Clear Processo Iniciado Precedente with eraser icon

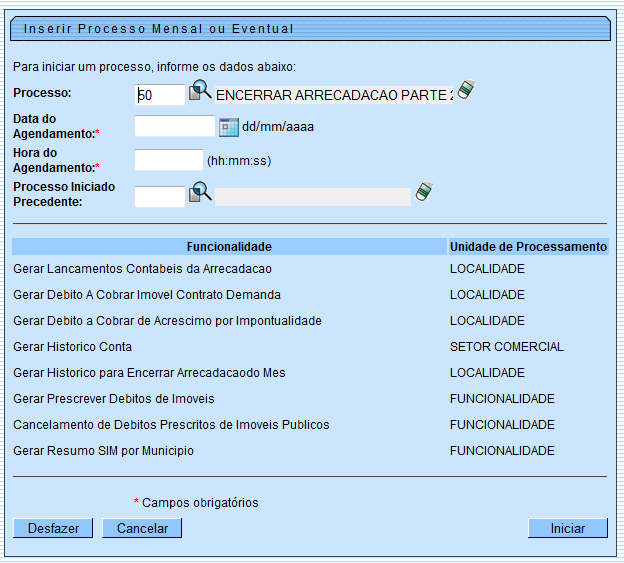[424, 191]
